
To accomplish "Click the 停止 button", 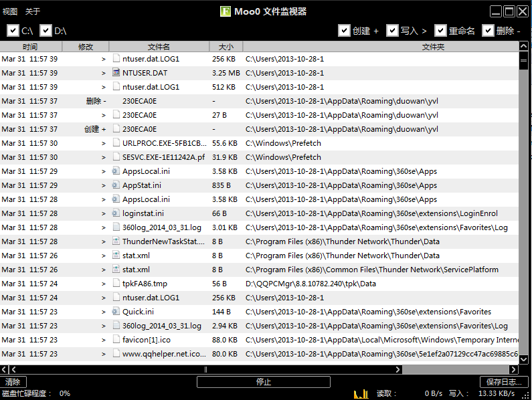I will point(264,382).
